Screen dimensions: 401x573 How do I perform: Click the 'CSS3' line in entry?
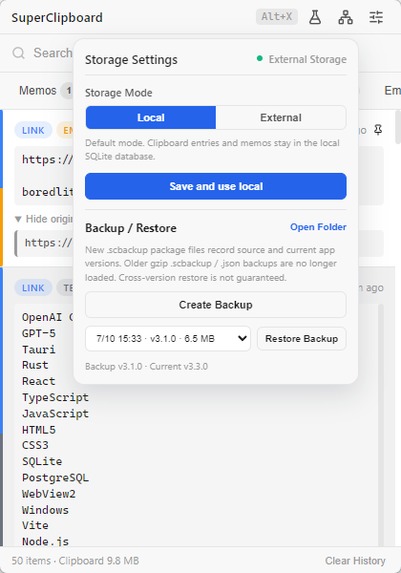pos(35,445)
